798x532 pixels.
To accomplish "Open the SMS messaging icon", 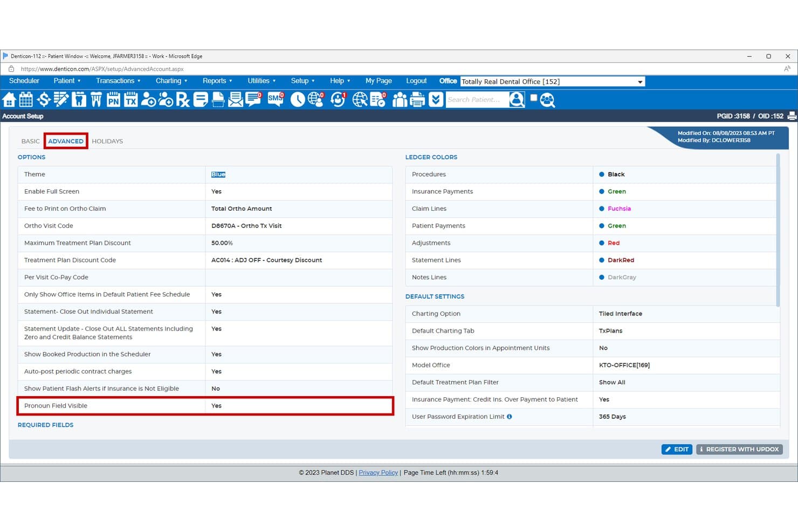I will click(x=276, y=99).
